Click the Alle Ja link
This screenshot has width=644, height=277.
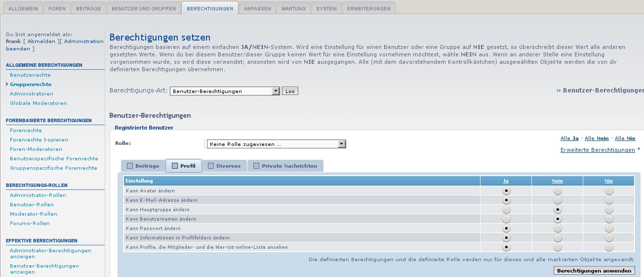(569, 138)
